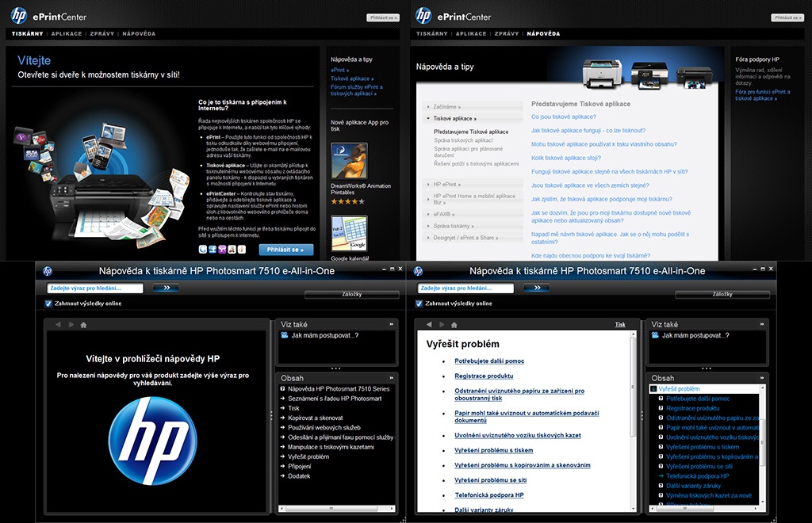Click 'Jak mám postupovat' icon in bottom-right window
The image size is (812, 523).
[x=655, y=335]
